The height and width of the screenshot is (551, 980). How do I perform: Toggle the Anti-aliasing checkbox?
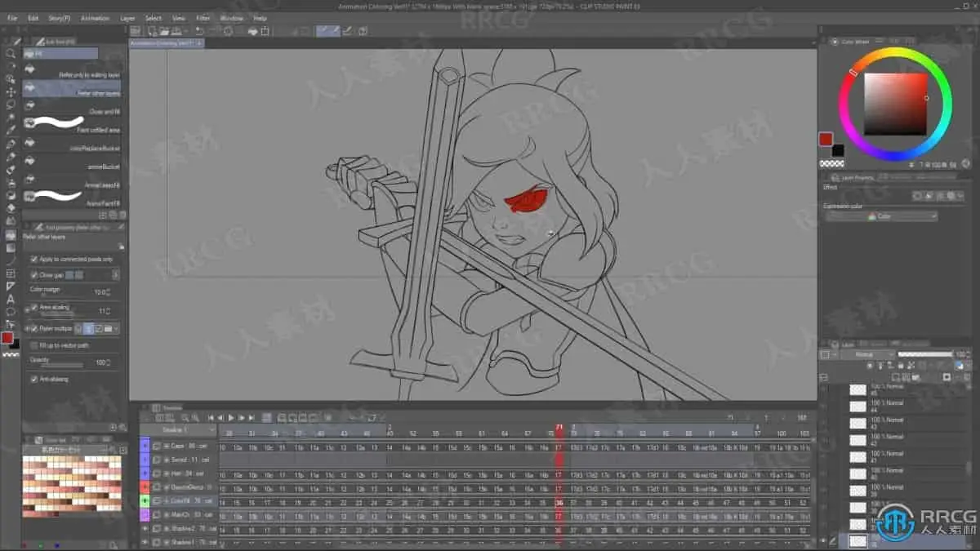point(33,379)
